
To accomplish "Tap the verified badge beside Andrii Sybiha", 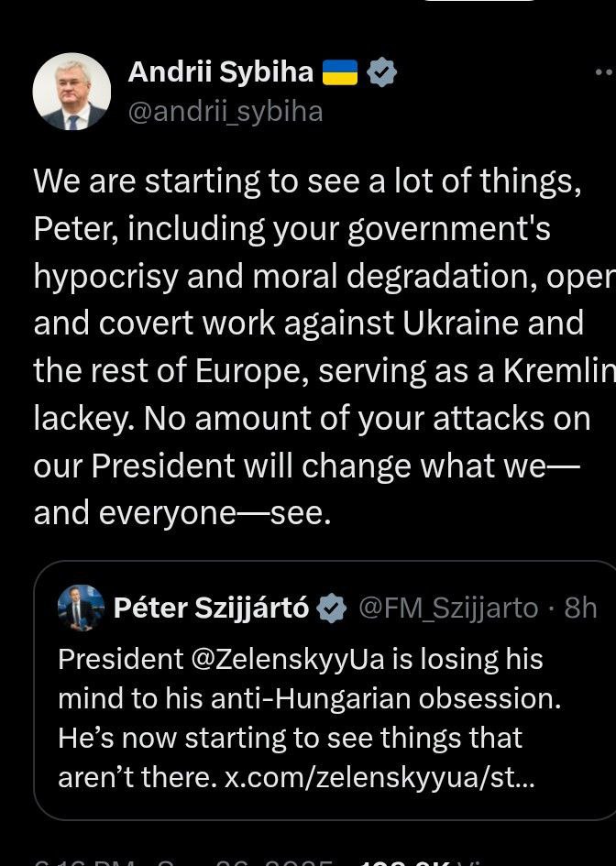I will point(382,72).
